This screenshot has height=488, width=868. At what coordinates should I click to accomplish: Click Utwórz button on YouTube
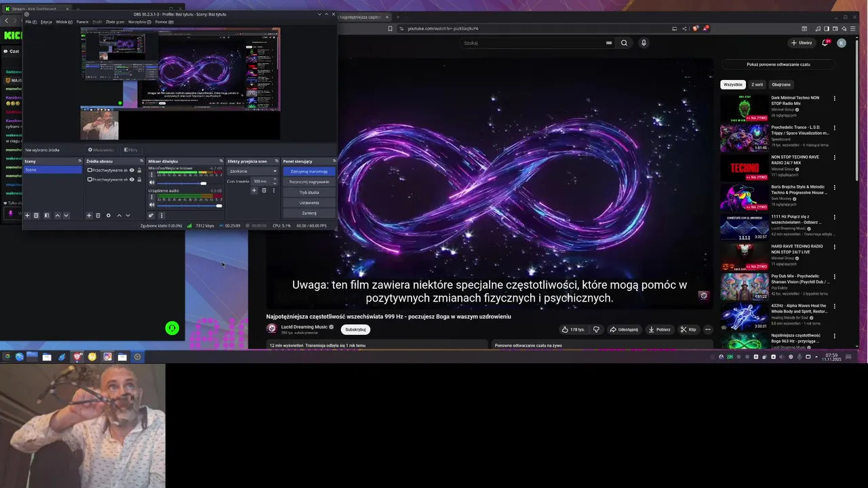click(x=802, y=43)
